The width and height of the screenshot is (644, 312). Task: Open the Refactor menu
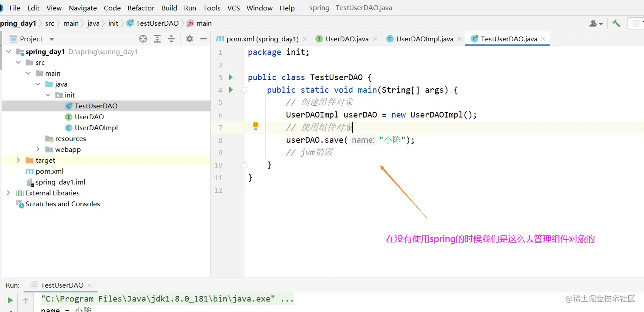point(141,8)
